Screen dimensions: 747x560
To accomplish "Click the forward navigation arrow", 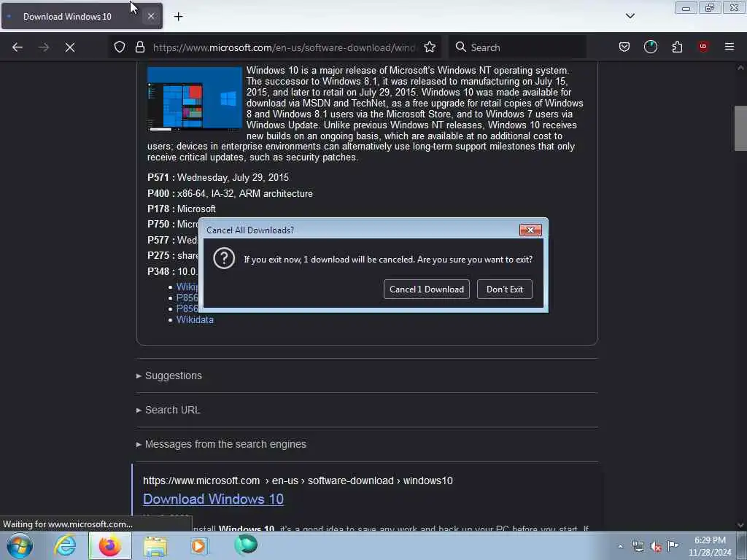I will pyautogui.click(x=44, y=47).
